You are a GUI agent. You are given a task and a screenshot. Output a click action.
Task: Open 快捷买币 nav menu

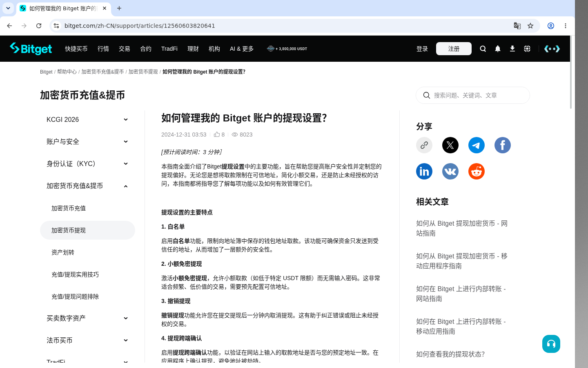pos(76,49)
